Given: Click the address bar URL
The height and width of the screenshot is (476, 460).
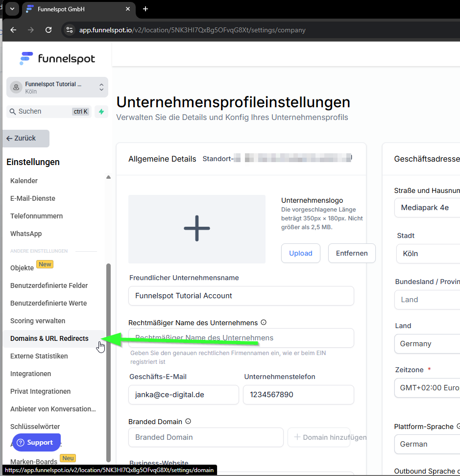Looking at the screenshot, I should [192, 30].
